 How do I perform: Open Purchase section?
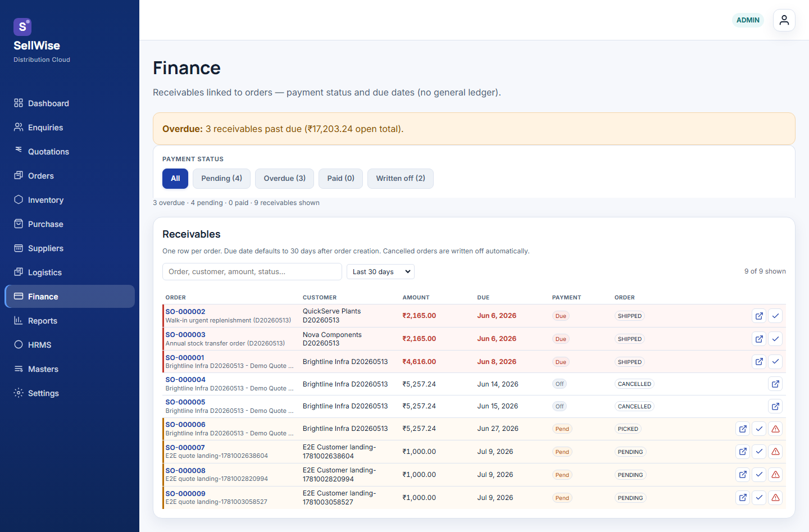click(x=70, y=224)
